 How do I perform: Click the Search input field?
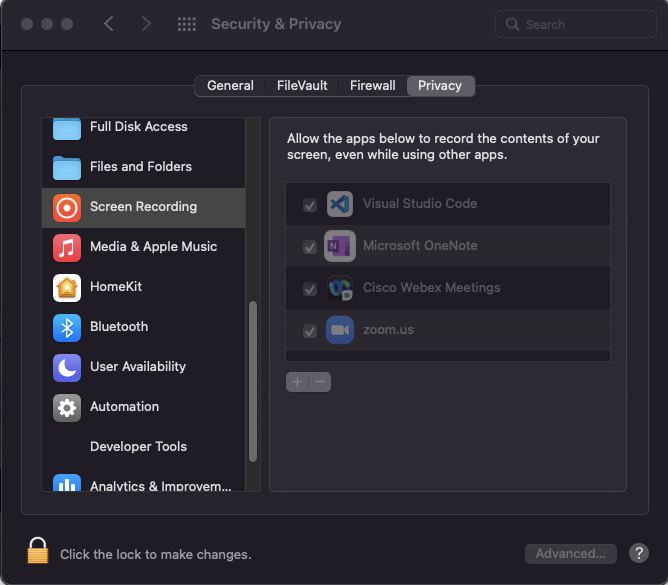click(x=576, y=24)
